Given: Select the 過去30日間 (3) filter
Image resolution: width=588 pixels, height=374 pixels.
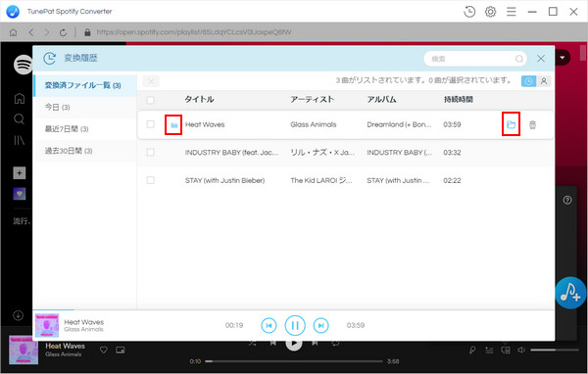Looking at the screenshot, I should pos(84,151).
